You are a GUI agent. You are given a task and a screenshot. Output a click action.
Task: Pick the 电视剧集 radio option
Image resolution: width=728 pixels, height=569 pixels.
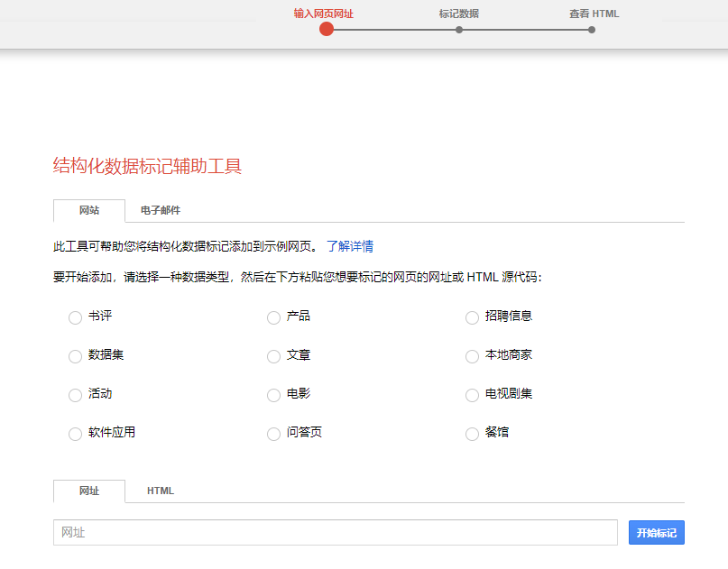pyautogui.click(x=472, y=395)
